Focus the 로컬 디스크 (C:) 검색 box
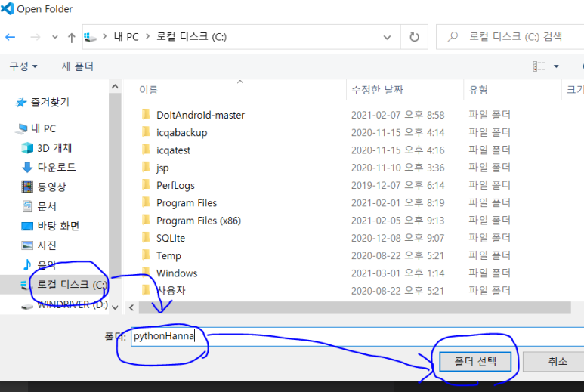584x392 pixels. tap(510, 36)
